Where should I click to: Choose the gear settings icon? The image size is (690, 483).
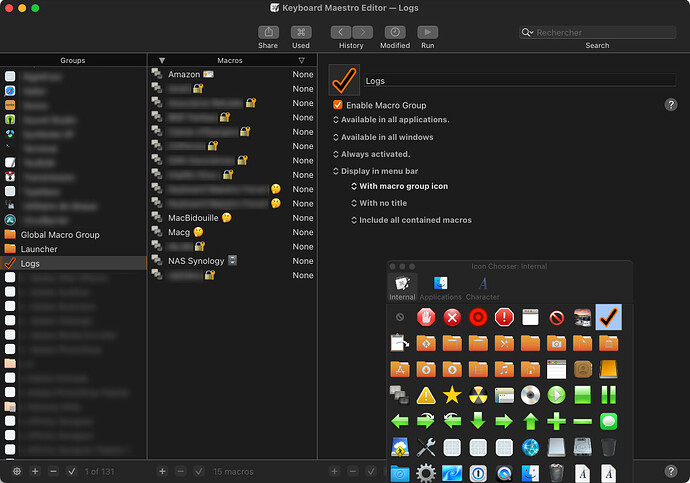click(426, 473)
